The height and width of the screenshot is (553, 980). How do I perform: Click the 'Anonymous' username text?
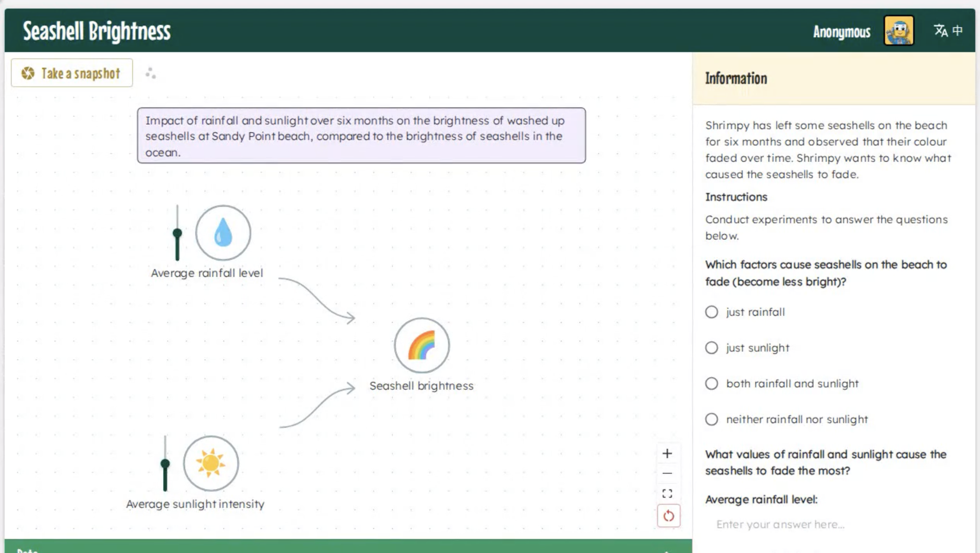coord(842,31)
